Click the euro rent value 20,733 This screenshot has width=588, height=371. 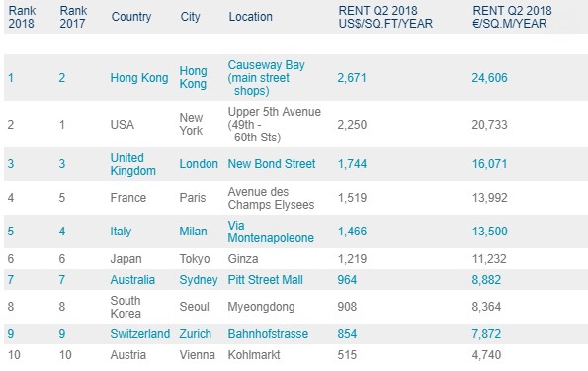489,125
